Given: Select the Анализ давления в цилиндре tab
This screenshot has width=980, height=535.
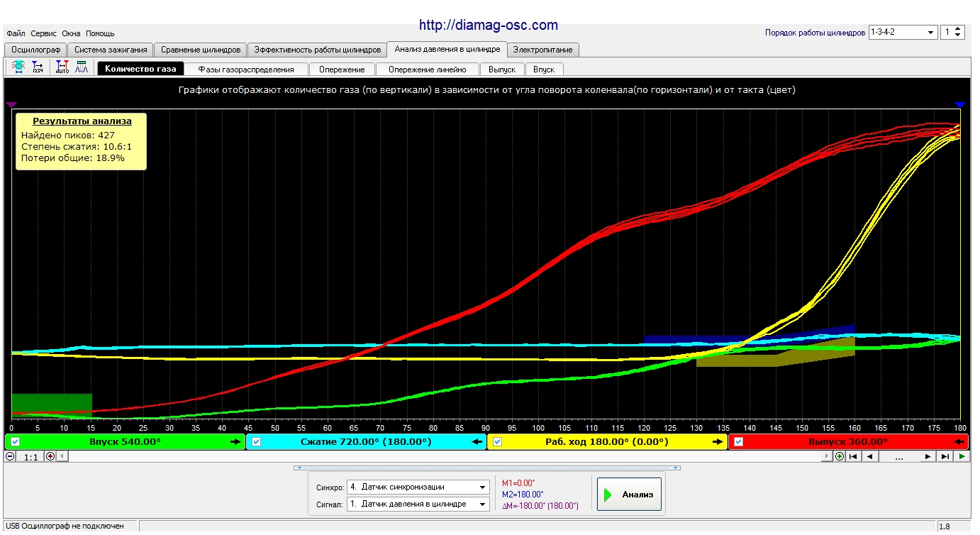Looking at the screenshot, I should 447,49.
